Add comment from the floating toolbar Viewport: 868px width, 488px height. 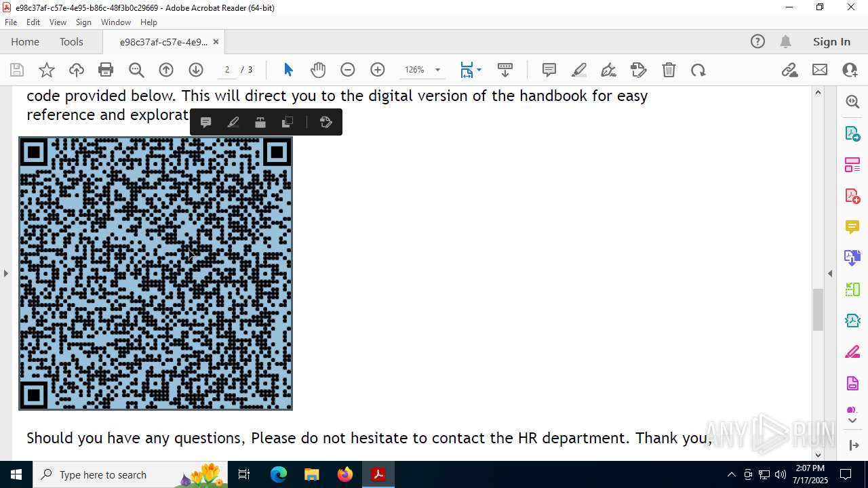tap(206, 122)
